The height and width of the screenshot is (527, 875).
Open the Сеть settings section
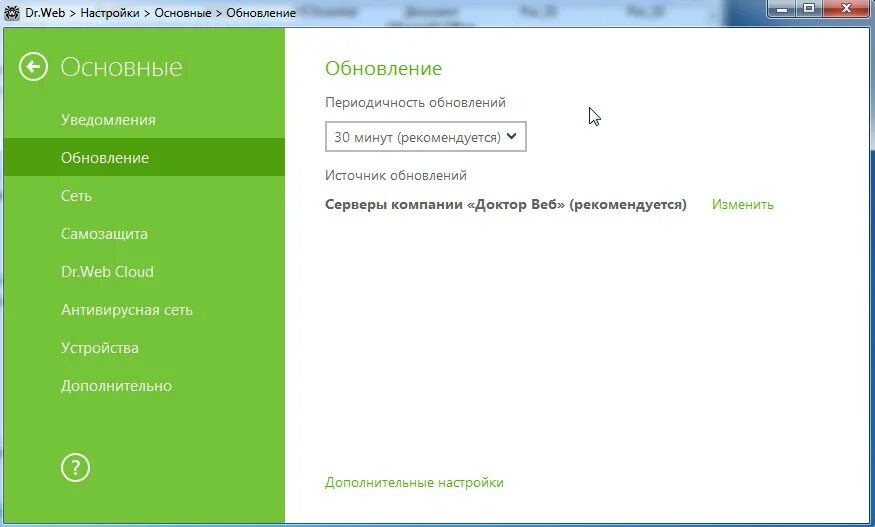[76, 196]
